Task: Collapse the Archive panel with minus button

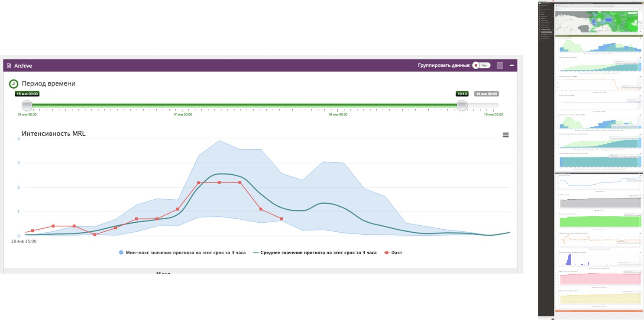Action: click(x=511, y=65)
